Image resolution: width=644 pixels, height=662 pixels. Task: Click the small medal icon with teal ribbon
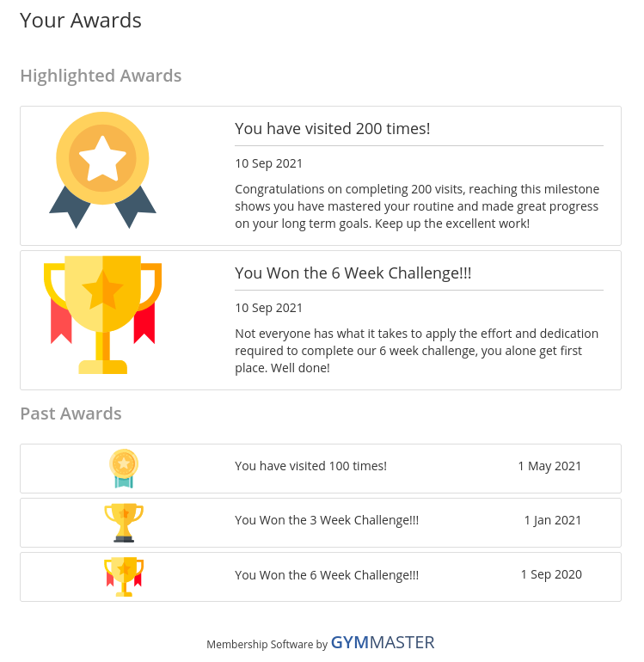(x=124, y=469)
